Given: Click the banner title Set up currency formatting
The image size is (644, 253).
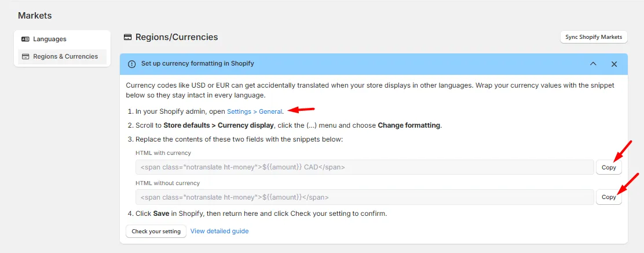Looking at the screenshot, I should (x=197, y=64).
